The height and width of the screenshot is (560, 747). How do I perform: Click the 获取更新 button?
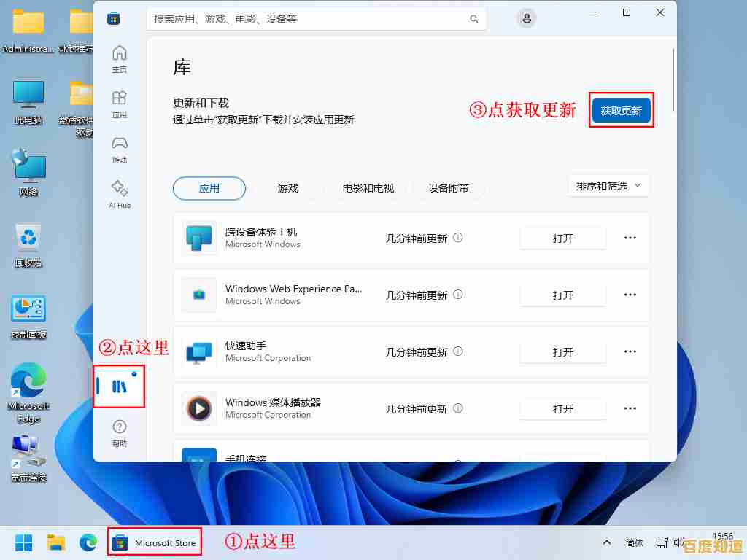click(621, 110)
